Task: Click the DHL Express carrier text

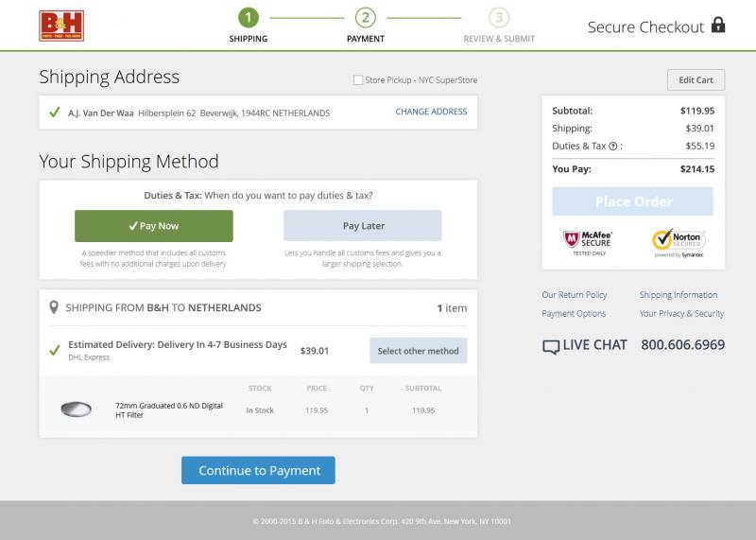Action: (x=89, y=357)
